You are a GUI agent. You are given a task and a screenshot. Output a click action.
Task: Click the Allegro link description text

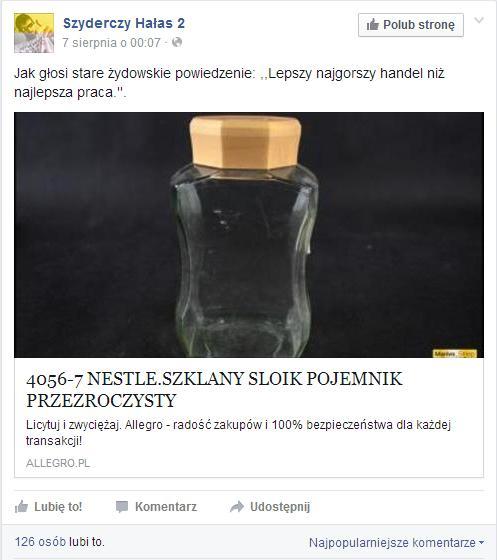tap(239, 432)
